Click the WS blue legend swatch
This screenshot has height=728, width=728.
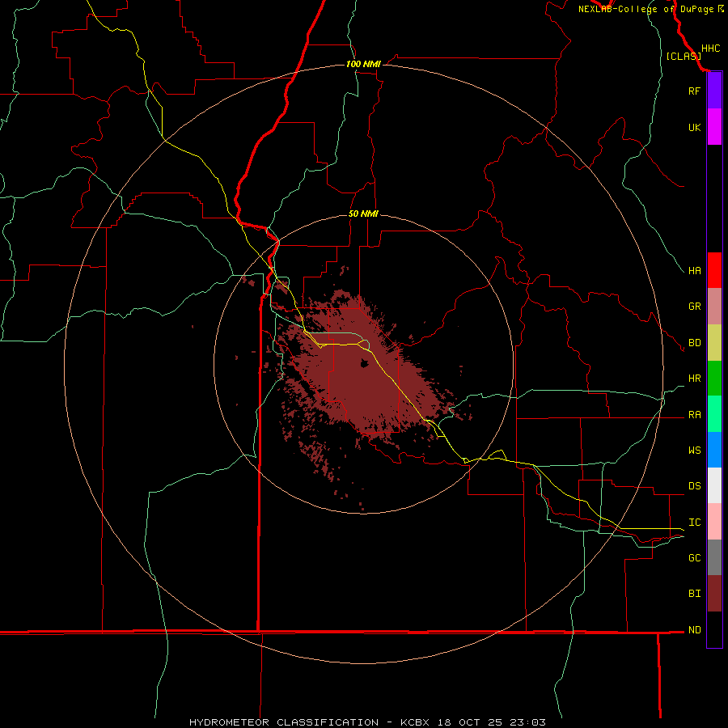714,450
